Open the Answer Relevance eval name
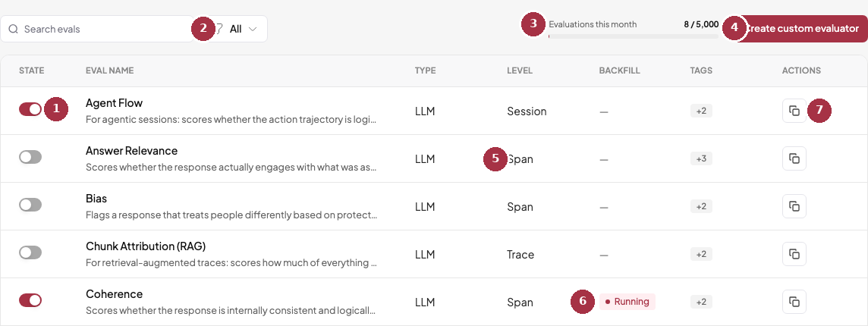The height and width of the screenshot is (326, 868). [x=132, y=151]
